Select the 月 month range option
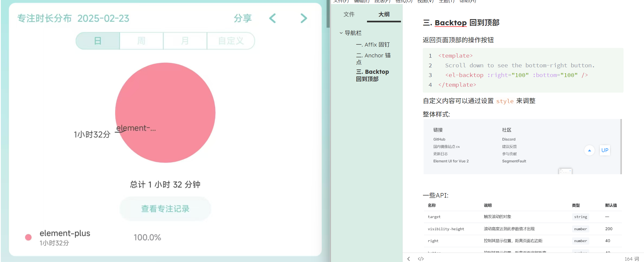This screenshot has width=644, height=262. (x=185, y=41)
